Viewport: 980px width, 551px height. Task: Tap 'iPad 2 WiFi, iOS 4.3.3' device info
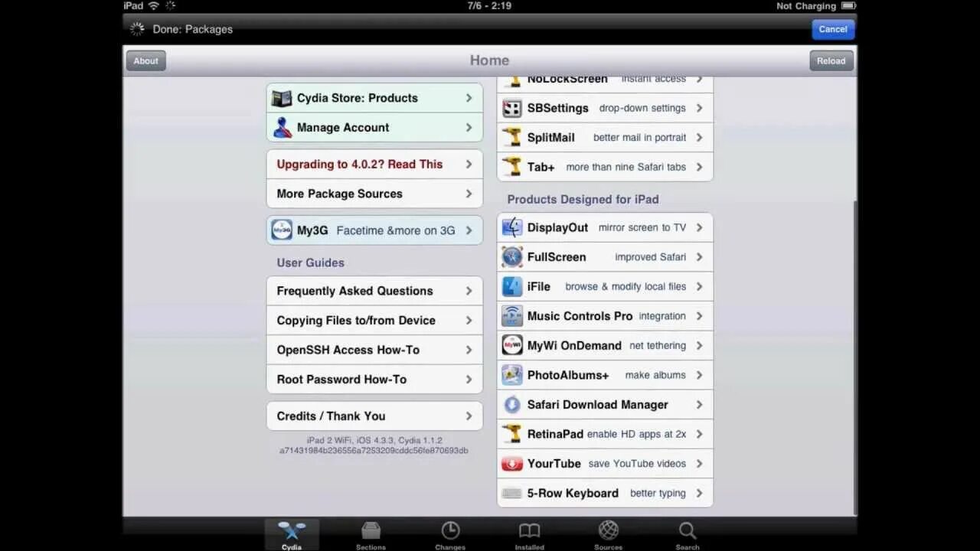(x=374, y=441)
